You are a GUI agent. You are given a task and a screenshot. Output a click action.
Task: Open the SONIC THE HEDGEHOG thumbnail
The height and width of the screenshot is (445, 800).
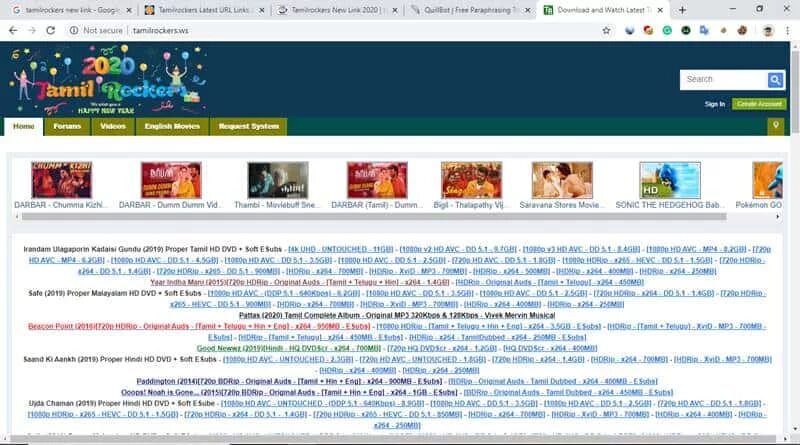[x=670, y=180]
